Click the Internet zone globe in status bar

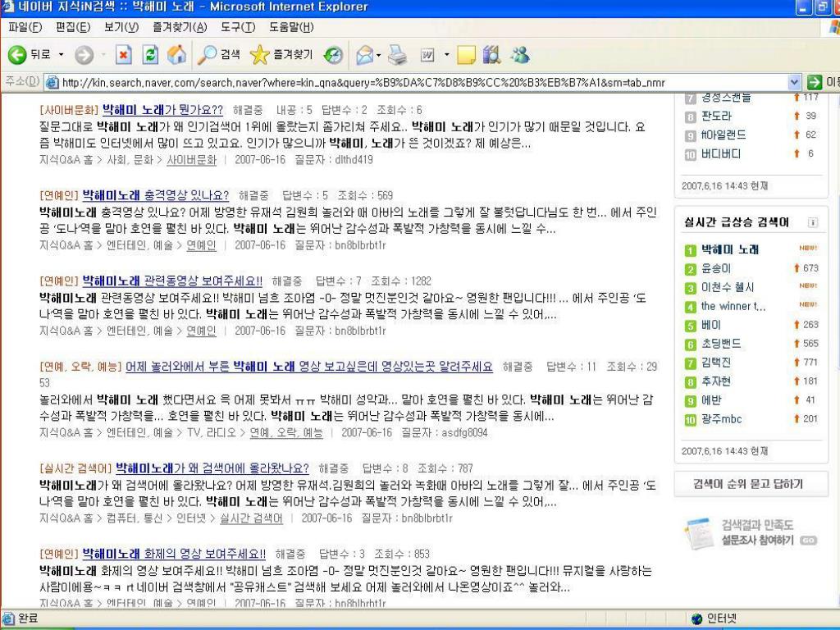[x=696, y=619]
